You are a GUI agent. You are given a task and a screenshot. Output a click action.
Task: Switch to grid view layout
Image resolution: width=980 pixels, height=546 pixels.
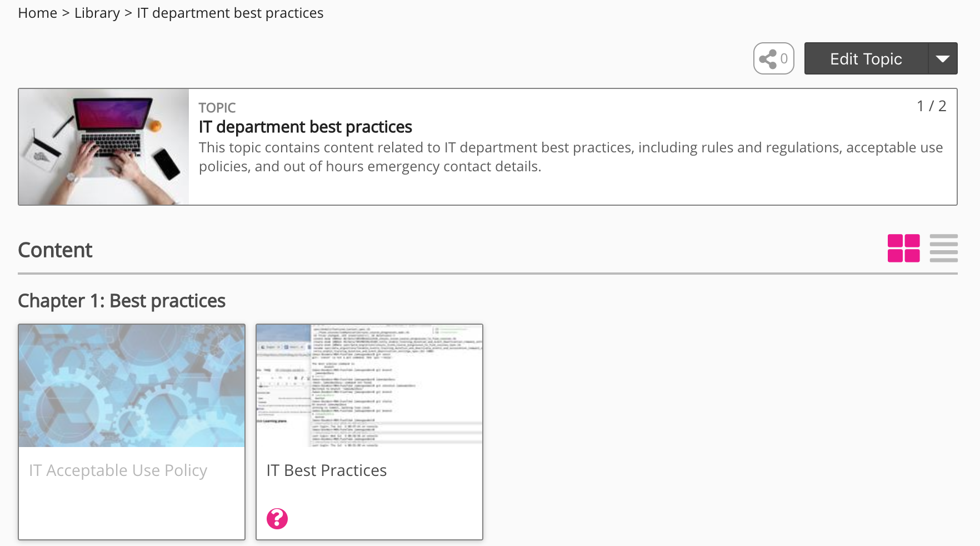click(x=903, y=248)
